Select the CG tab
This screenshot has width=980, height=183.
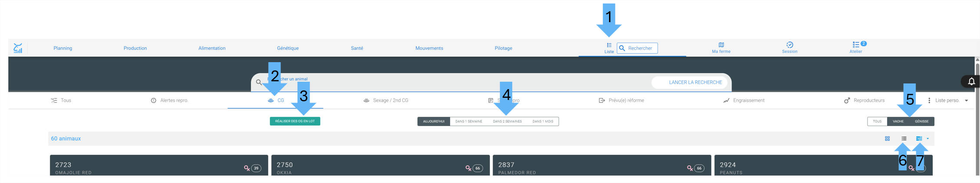tap(275, 100)
